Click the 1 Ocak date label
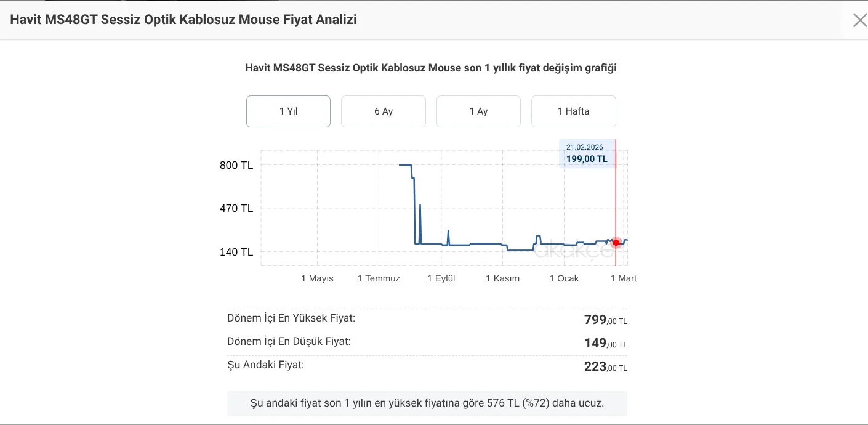 pos(564,278)
